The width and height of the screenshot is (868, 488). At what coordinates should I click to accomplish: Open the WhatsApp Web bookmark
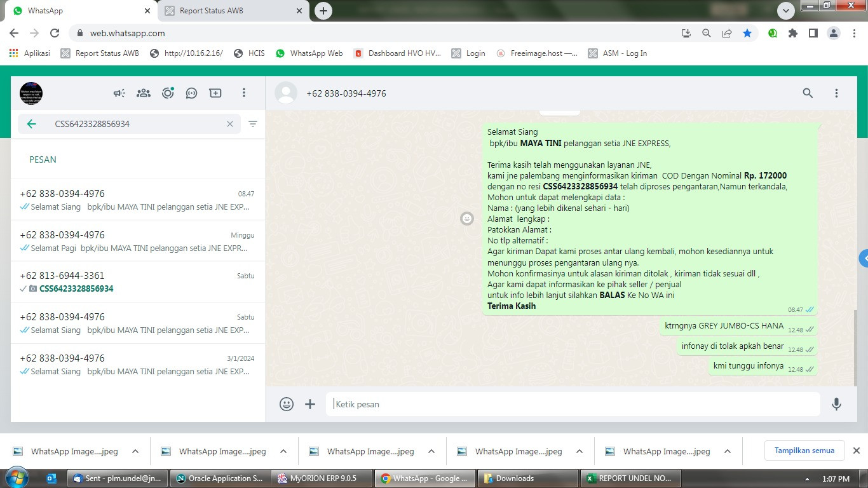(x=309, y=53)
